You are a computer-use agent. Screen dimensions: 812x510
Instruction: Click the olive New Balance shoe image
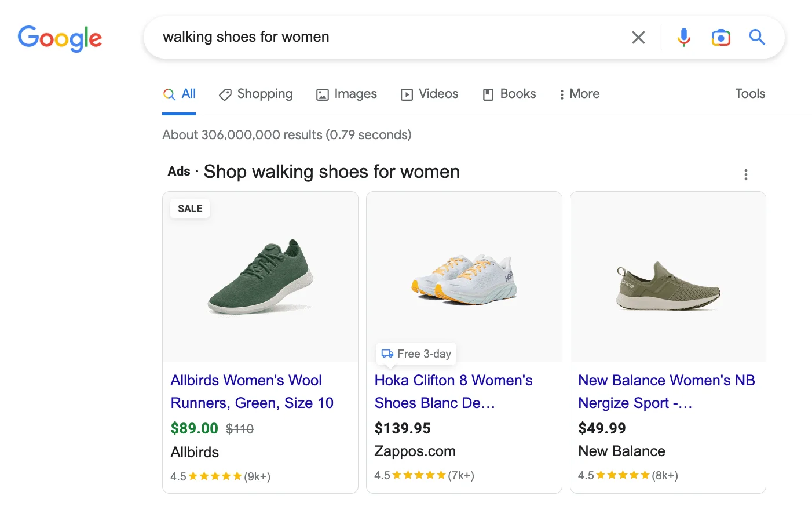[668, 286]
